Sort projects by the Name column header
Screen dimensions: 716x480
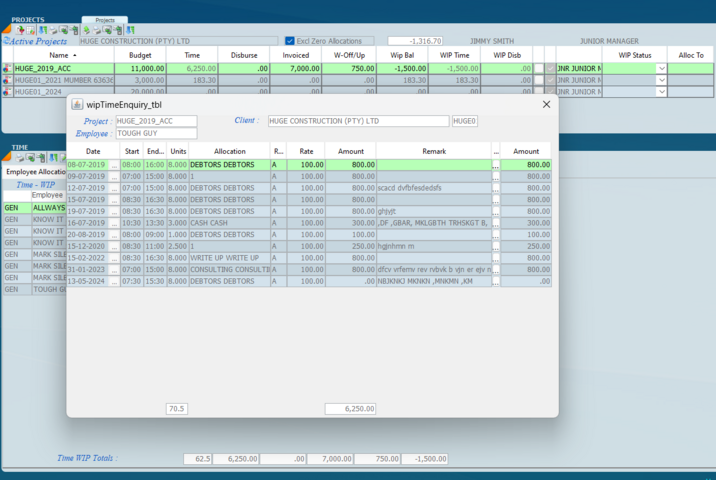click(x=60, y=55)
